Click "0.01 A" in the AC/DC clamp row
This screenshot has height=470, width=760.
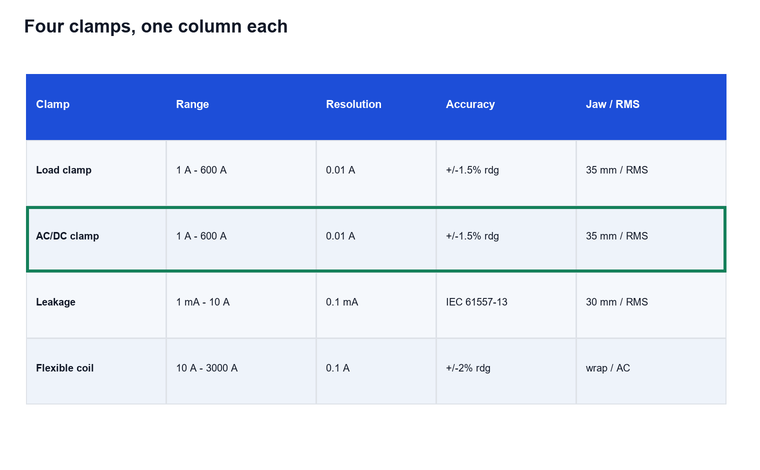pyautogui.click(x=340, y=236)
